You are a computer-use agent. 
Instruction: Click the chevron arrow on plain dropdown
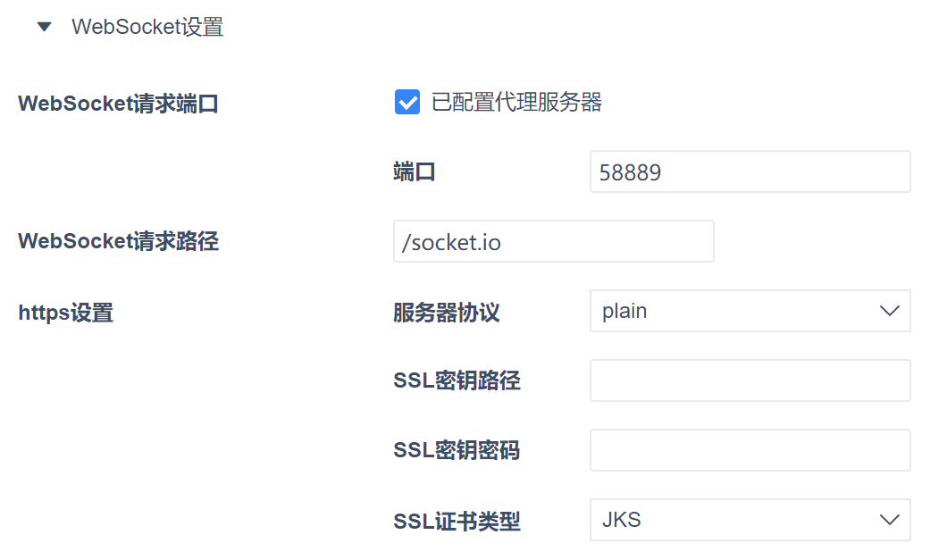click(x=889, y=311)
